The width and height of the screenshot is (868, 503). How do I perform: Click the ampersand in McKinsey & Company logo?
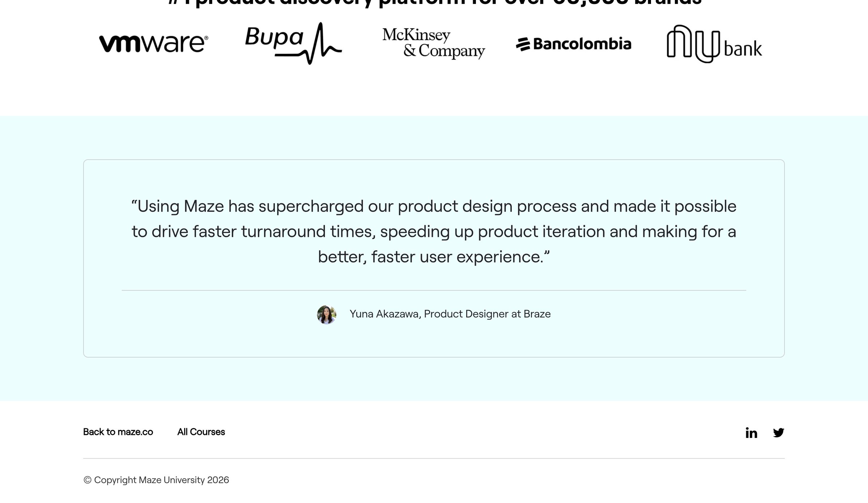point(410,51)
